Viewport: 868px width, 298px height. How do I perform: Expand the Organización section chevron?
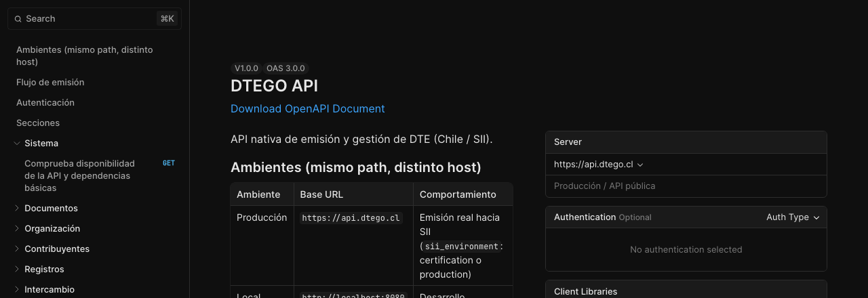tap(17, 228)
